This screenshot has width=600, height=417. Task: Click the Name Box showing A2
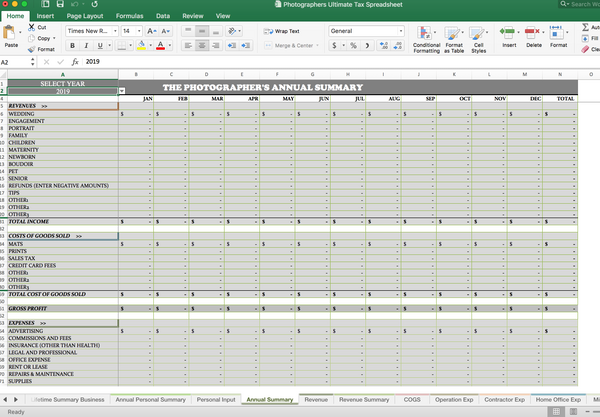(x=15, y=62)
